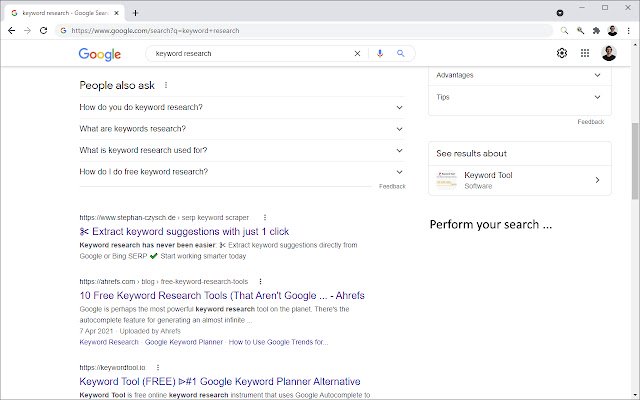This screenshot has height=400, width=640.
Task: Click chevron next to Keyword Tool
Action: pyautogui.click(x=597, y=180)
